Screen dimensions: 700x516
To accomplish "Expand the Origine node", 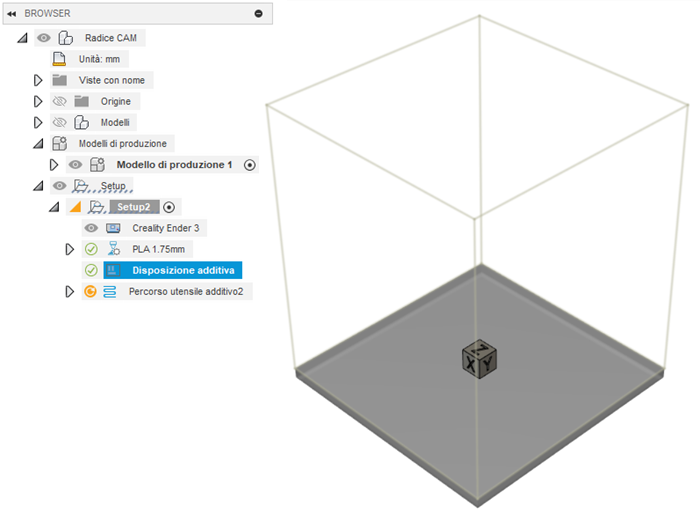I will [38, 101].
